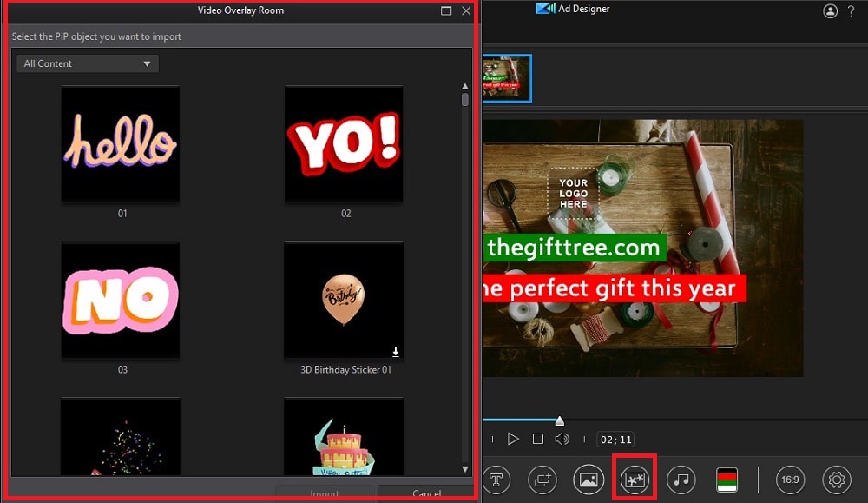
Task: Mute audio with the speaker icon
Action: tap(562, 439)
